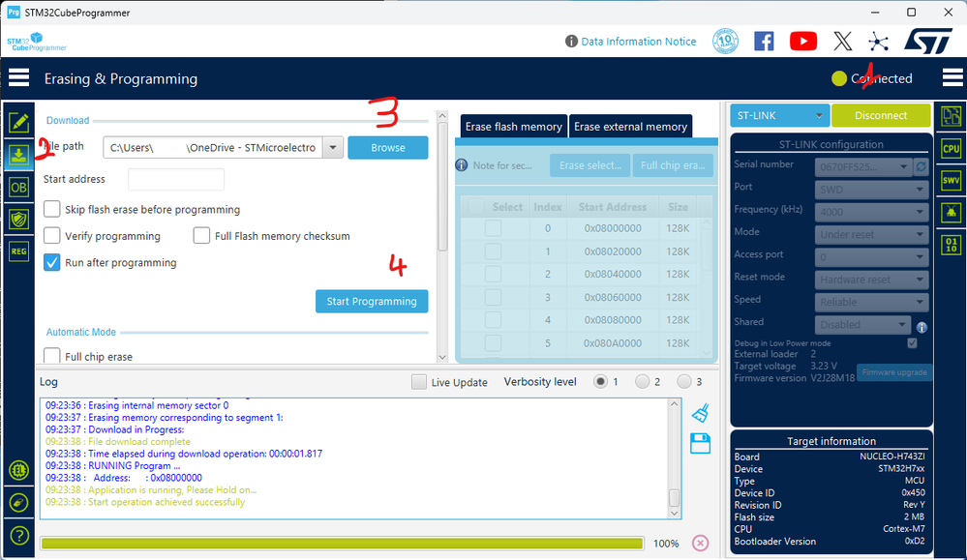Enable Live Update for the log
Screen dimensions: 967x560
pos(419,382)
